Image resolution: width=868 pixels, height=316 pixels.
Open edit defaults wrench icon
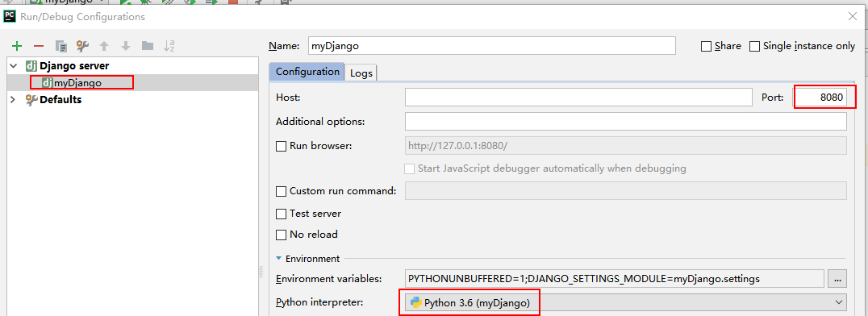click(x=82, y=46)
